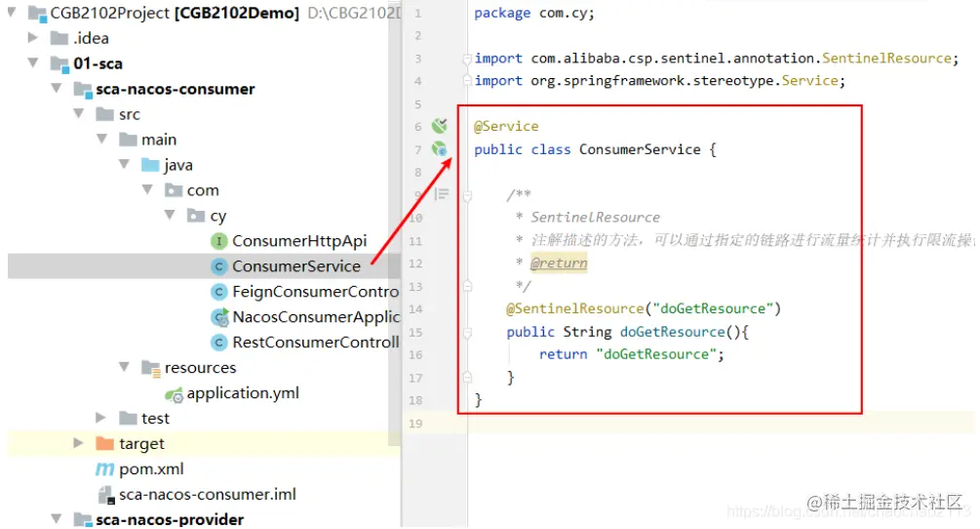Image resolution: width=980 pixels, height=529 pixels.
Task: Select ConsumerService in the project tree
Action: click(296, 266)
